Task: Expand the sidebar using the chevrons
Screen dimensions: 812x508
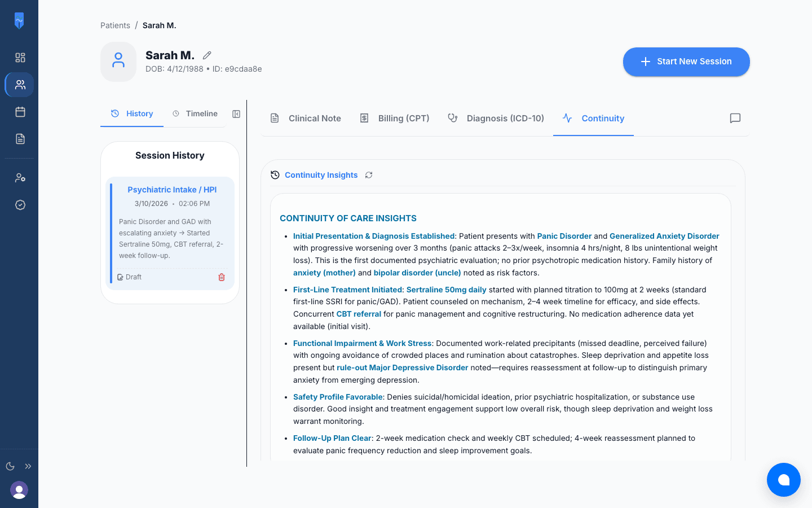Action: [28, 466]
